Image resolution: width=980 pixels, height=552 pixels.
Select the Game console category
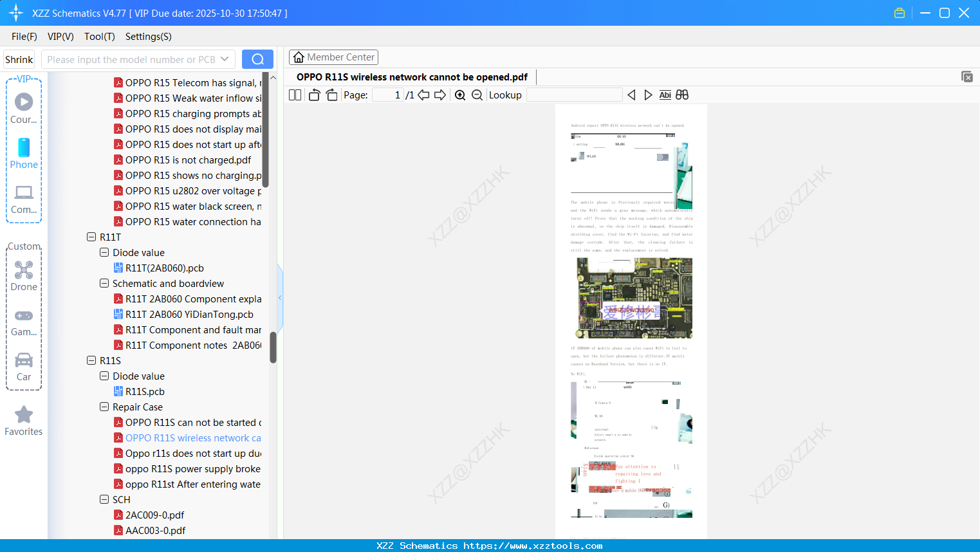coord(24,322)
